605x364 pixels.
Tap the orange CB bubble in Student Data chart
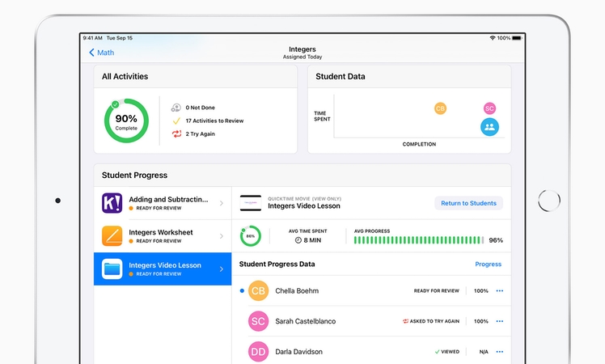click(440, 108)
